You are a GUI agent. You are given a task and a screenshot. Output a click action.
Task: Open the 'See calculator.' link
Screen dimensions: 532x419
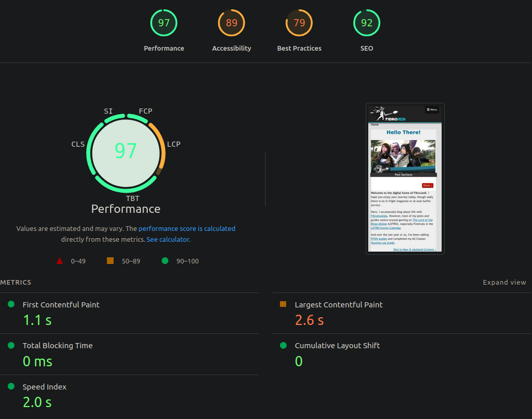168,240
